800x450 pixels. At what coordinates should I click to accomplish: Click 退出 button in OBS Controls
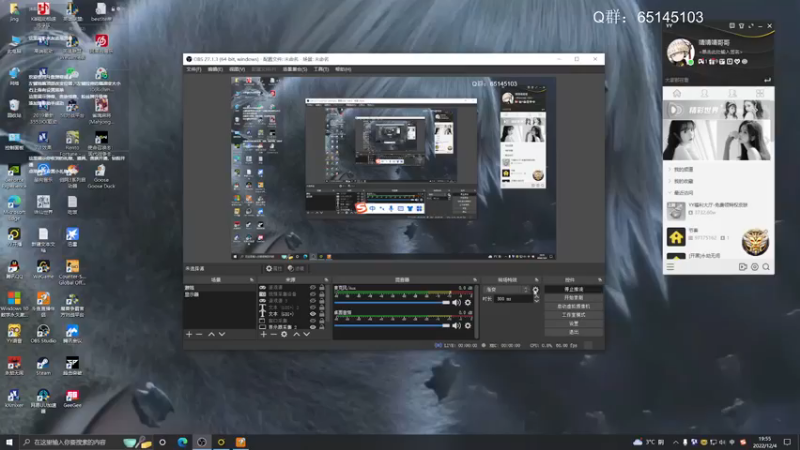tap(573, 332)
